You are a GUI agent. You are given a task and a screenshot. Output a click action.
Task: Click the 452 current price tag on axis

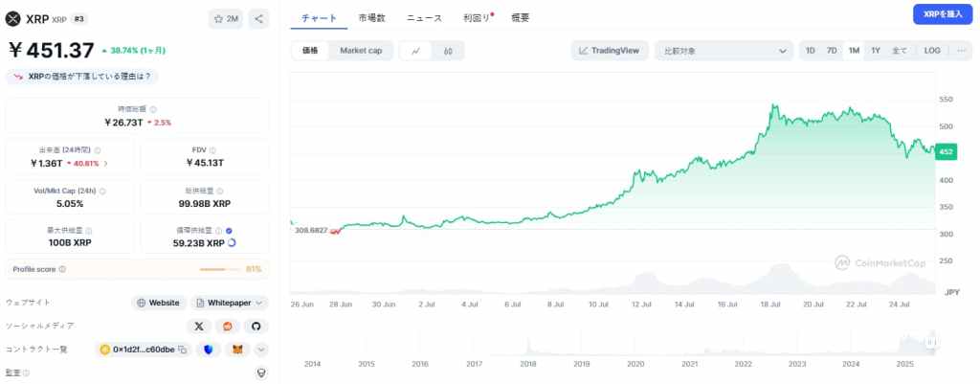click(x=946, y=152)
